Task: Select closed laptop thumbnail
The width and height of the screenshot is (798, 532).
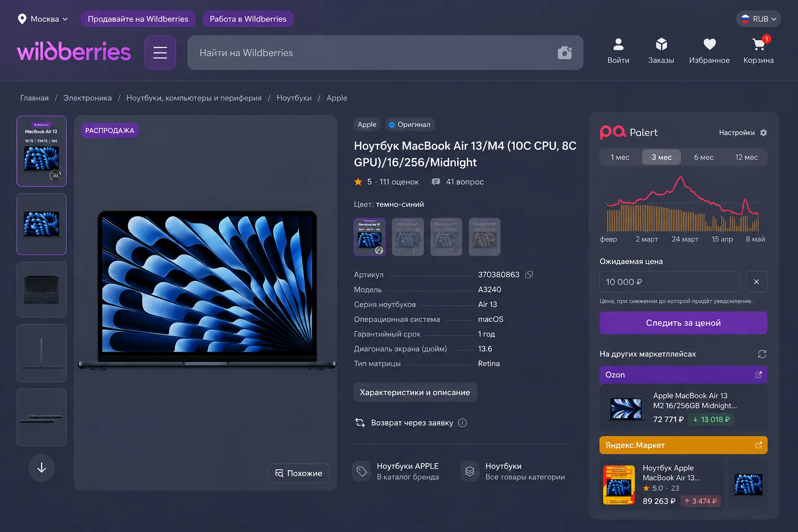Action: [42, 417]
